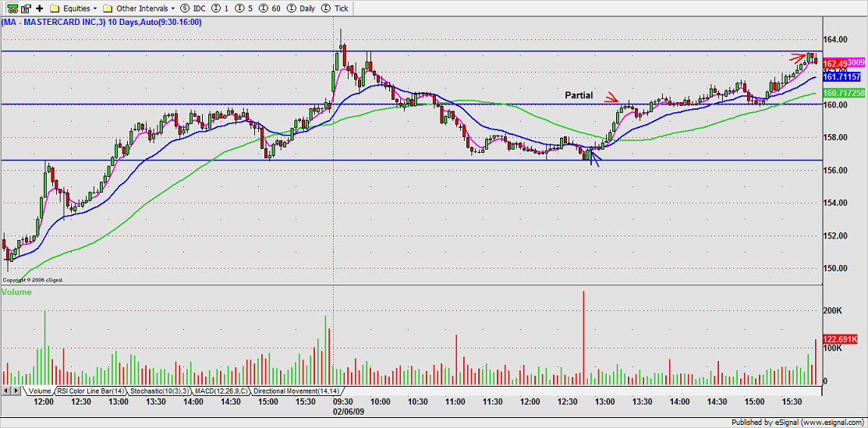Click the right tab scroll arrow
The height and width of the screenshot is (428, 868).
click(16, 391)
